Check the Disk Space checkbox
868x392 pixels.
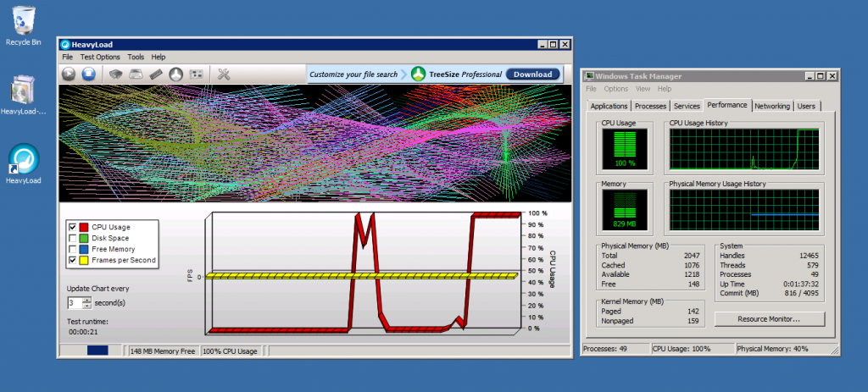click(72, 238)
